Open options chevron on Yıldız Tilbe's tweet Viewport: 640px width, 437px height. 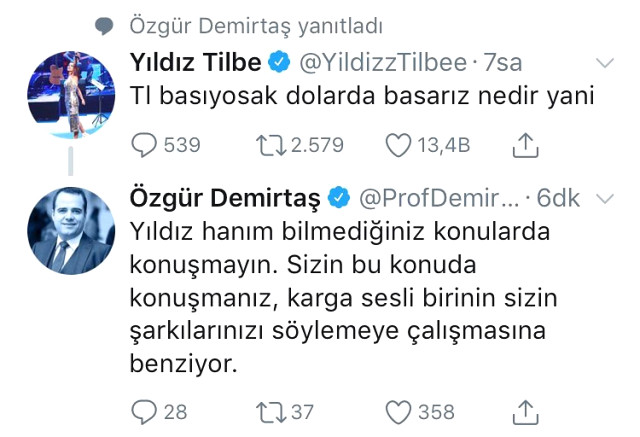(x=605, y=63)
